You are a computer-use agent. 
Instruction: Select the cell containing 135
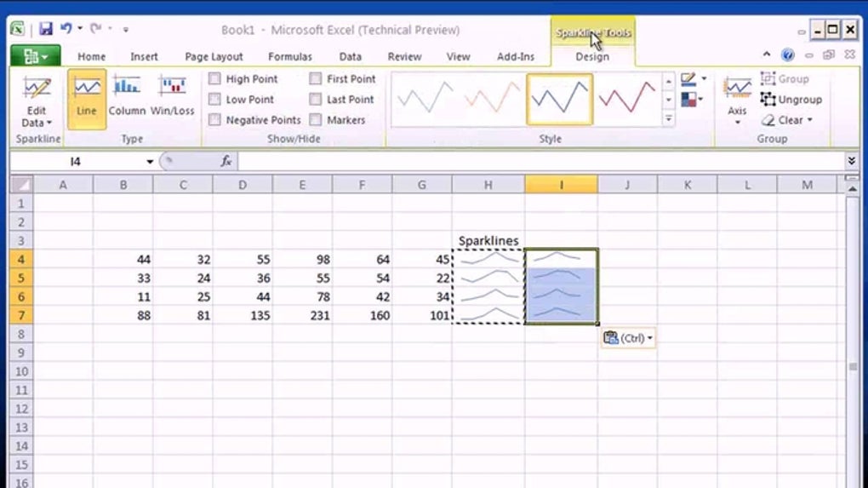[x=243, y=315]
